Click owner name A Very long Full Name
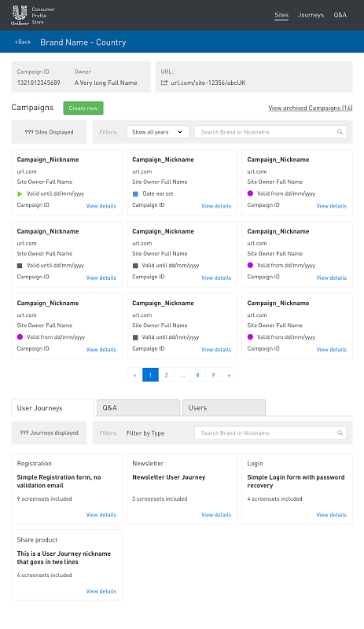The width and height of the screenshot is (364, 629). [105, 83]
